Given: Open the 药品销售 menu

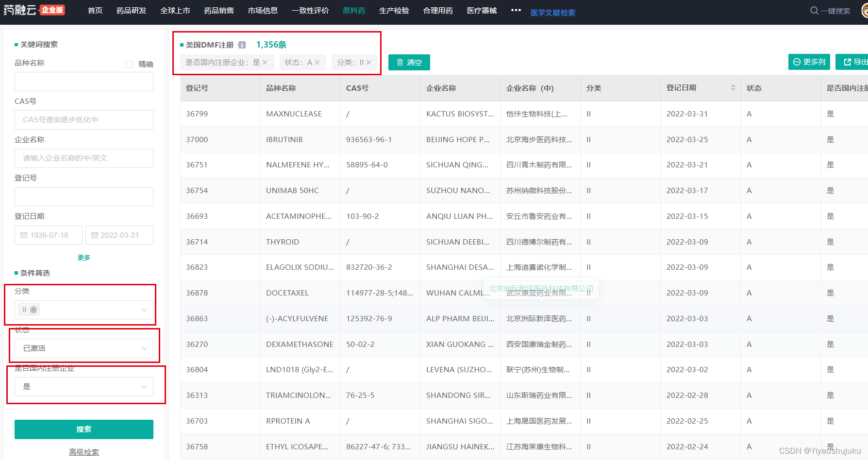Looking at the screenshot, I should [219, 10].
